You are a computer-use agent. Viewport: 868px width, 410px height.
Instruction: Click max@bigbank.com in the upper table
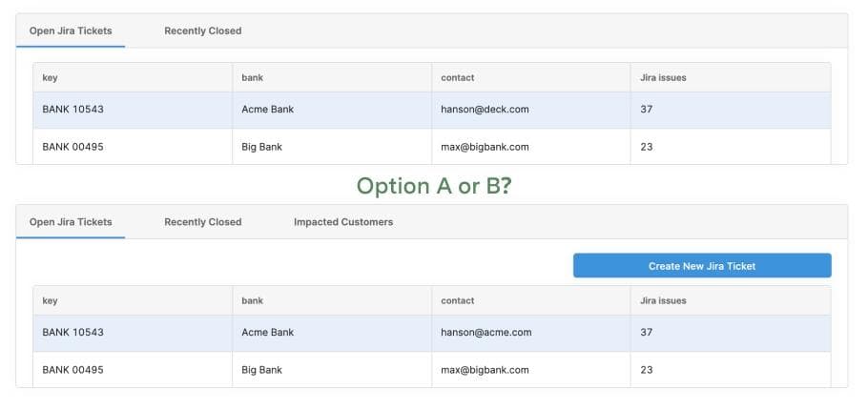coord(485,147)
